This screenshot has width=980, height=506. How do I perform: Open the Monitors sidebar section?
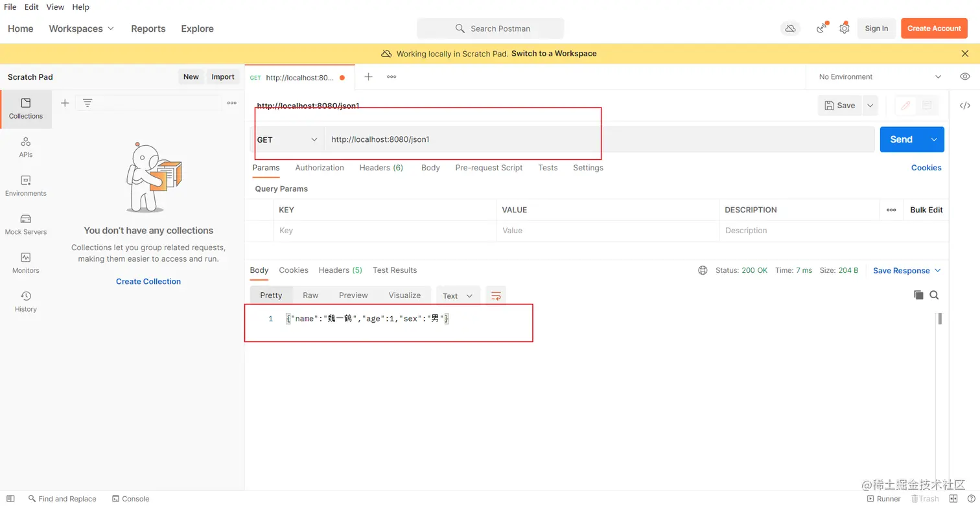point(26,263)
